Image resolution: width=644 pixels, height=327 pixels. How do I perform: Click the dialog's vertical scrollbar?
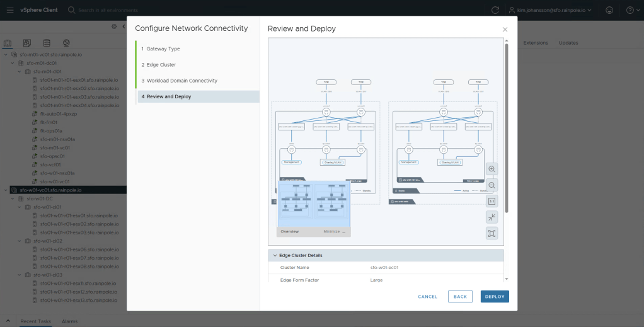507,126
